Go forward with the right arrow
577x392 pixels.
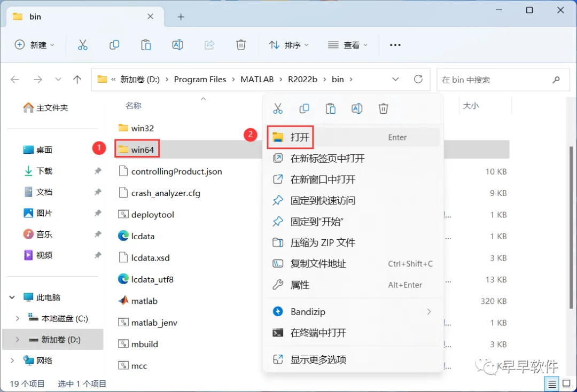[38, 80]
